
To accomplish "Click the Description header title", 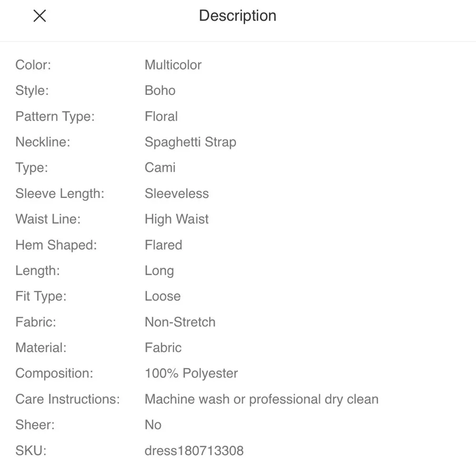I will 238,16.
